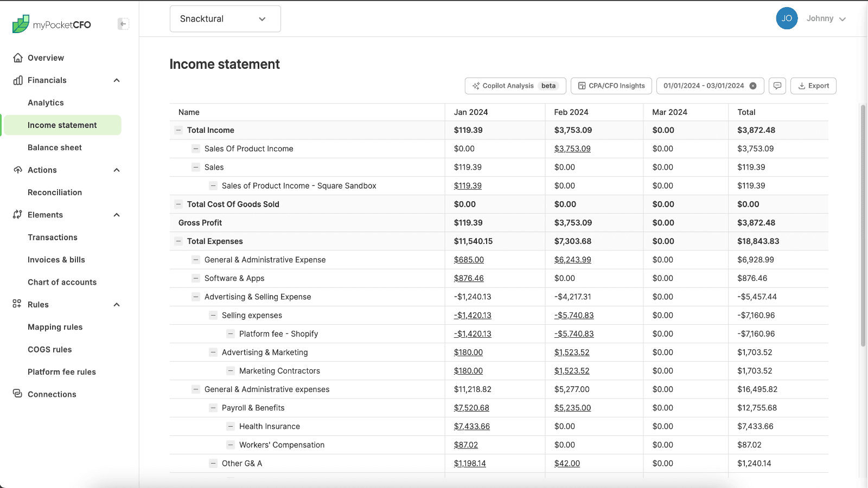Launch Copilot Analysis beta
Screen dimensions: 868x488
tap(514, 86)
